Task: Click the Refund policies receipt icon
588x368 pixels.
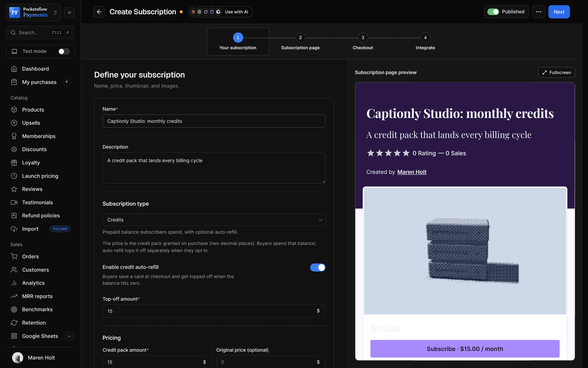Action: pyautogui.click(x=14, y=216)
